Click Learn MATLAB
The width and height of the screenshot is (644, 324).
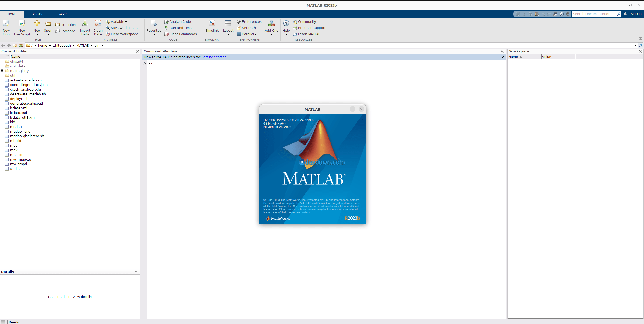307,34
